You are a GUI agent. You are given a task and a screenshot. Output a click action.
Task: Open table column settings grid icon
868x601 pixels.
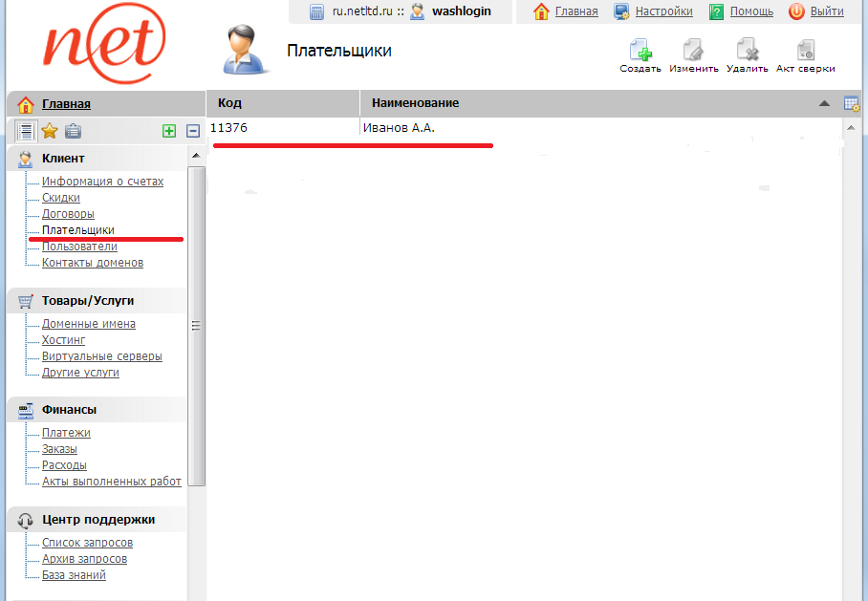click(x=852, y=103)
